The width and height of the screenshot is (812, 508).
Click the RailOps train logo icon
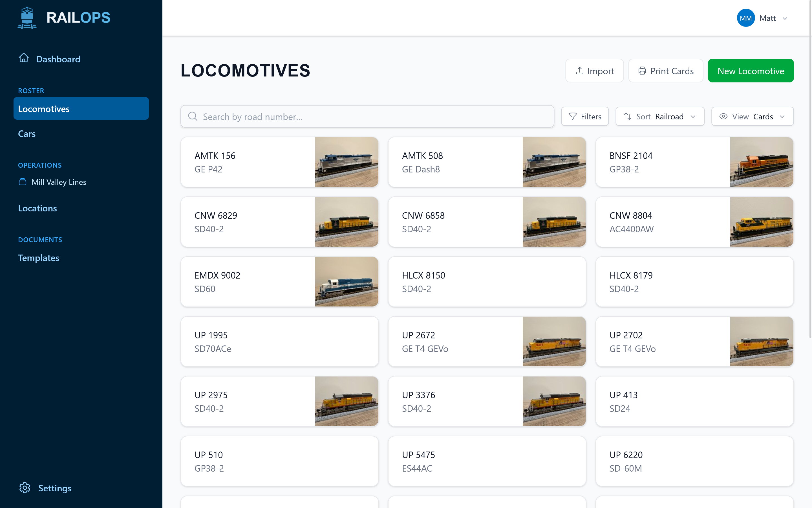click(27, 18)
